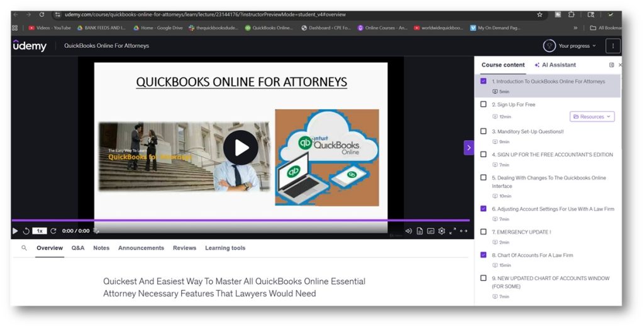Click the purple video progress bar
644x328 pixels.
(239, 221)
